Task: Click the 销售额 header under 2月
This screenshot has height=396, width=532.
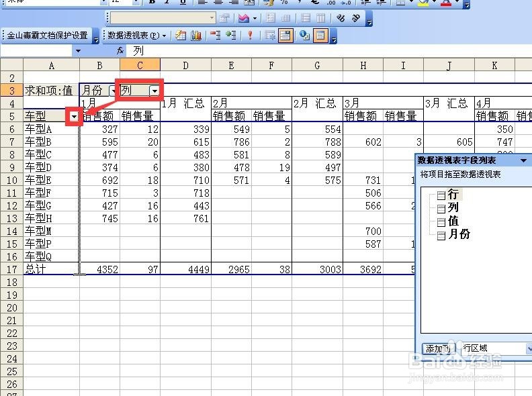Action: (231, 116)
